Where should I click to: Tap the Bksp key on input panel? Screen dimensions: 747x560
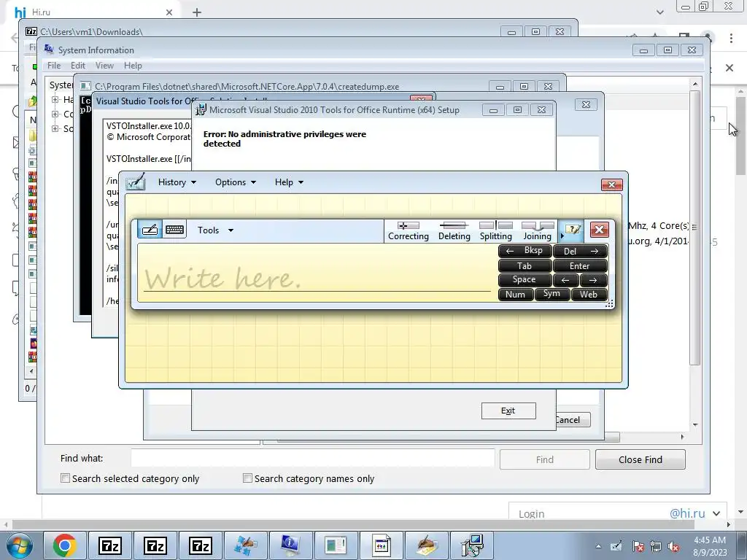click(525, 251)
